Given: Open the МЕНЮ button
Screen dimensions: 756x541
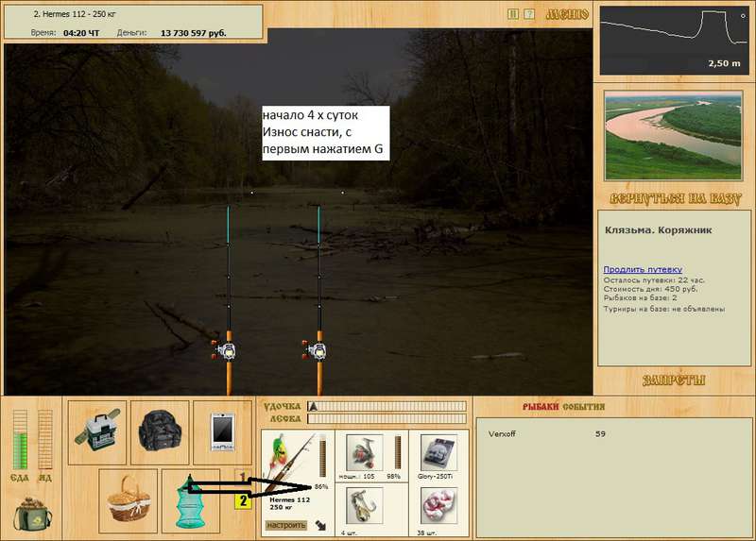Looking at the screenshot, I should [x=567, y=14].
